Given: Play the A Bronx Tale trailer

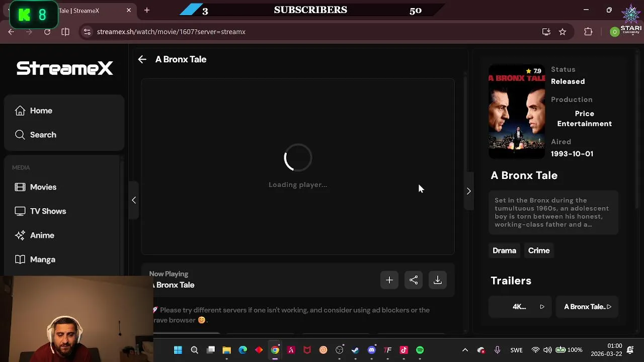Looking at the screenshot, I should tap(587, 307).
